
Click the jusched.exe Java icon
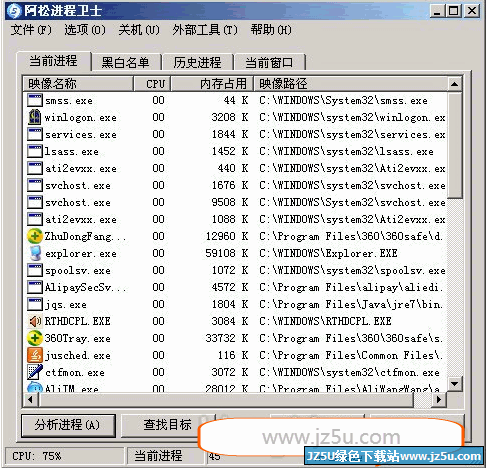[x=35, y=355]
